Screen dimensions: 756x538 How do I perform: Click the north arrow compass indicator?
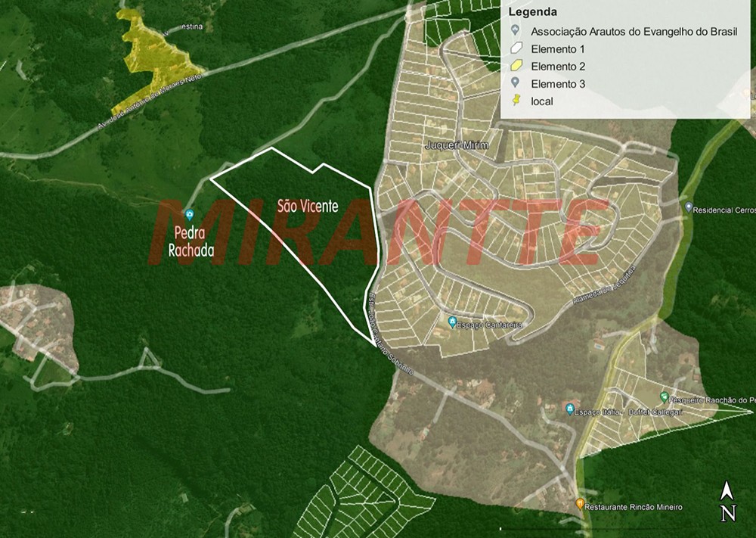pos(727,502)
